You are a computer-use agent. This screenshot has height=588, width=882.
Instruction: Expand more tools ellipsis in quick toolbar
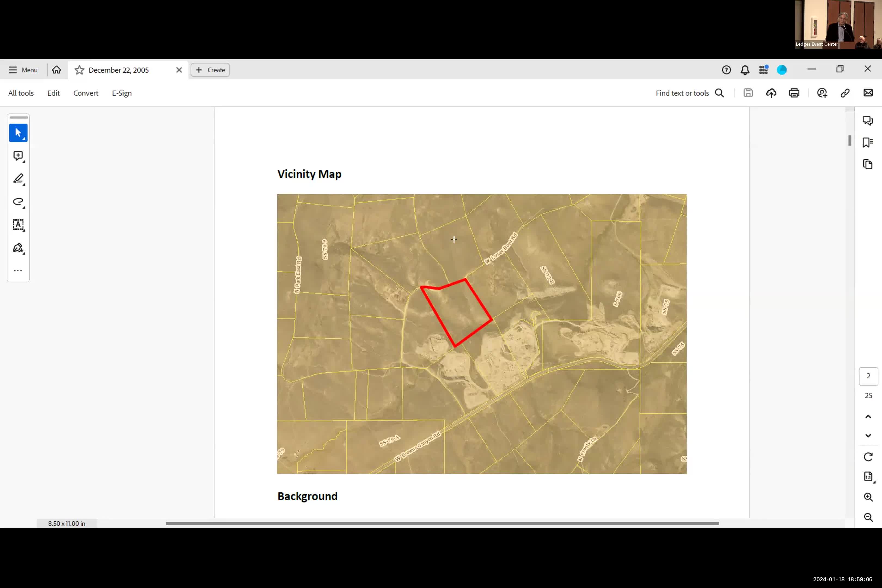point(18,270)
